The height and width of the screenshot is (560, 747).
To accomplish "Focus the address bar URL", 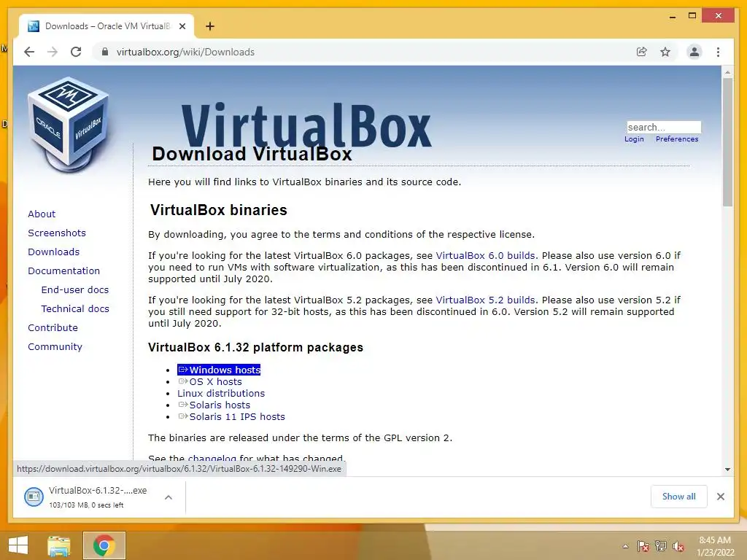I will click(185, 52).
